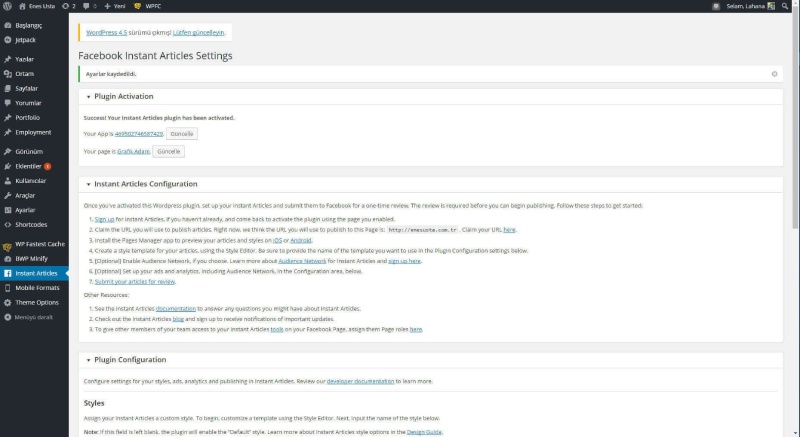The image size is (800, 437).
Task: Click the Eklentiler plug icon
Action: 8,166
